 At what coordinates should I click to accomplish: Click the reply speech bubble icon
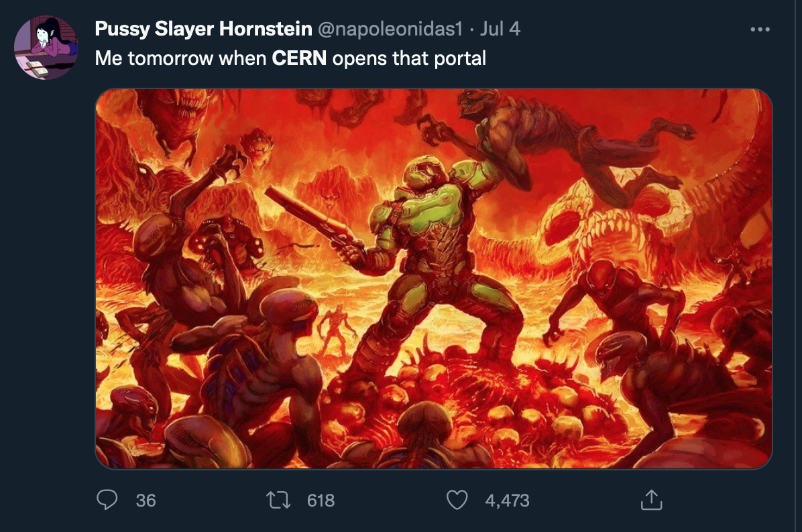[107, 500]
